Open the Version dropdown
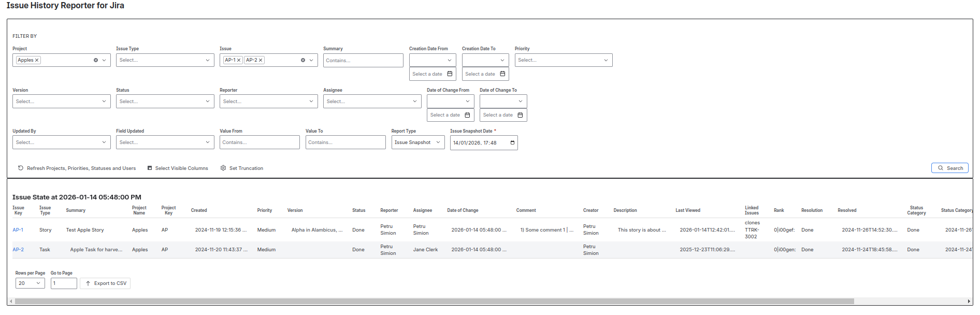The width and height of the screenshot is (980, 315). pyautogui.click(x=62, y=102)
